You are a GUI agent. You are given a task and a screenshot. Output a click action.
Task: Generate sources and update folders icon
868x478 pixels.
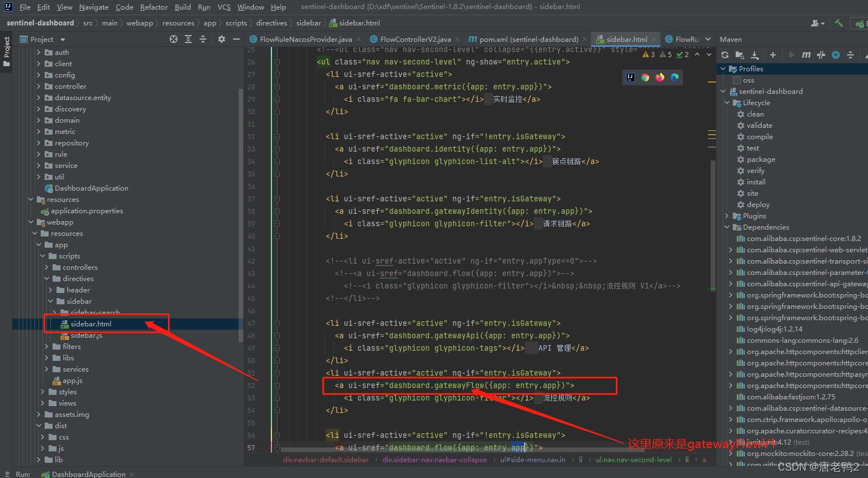[740, 55]
